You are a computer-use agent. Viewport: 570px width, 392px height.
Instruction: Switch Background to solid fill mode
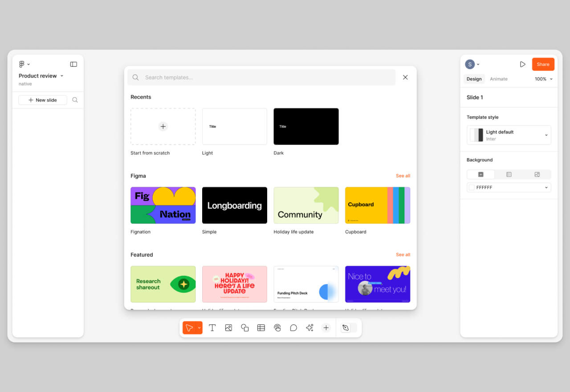pos(480,174)
